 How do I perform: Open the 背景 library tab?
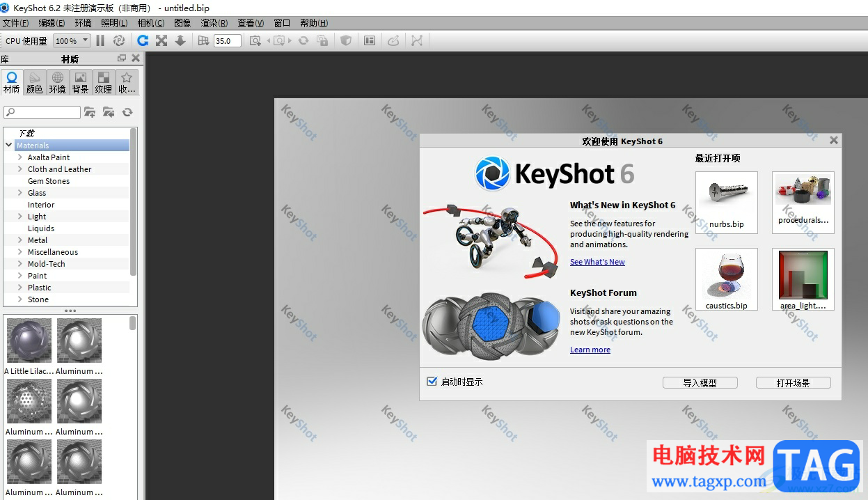tap(81, 82)
